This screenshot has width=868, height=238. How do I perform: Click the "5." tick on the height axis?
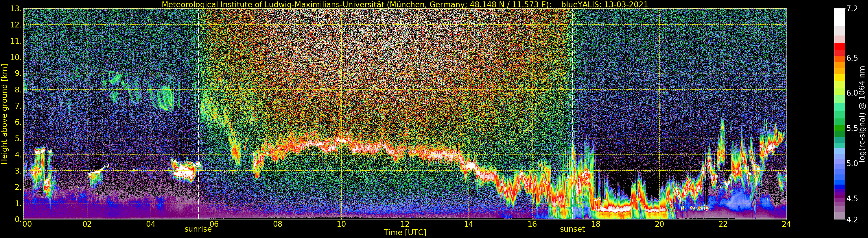point(18,138)
